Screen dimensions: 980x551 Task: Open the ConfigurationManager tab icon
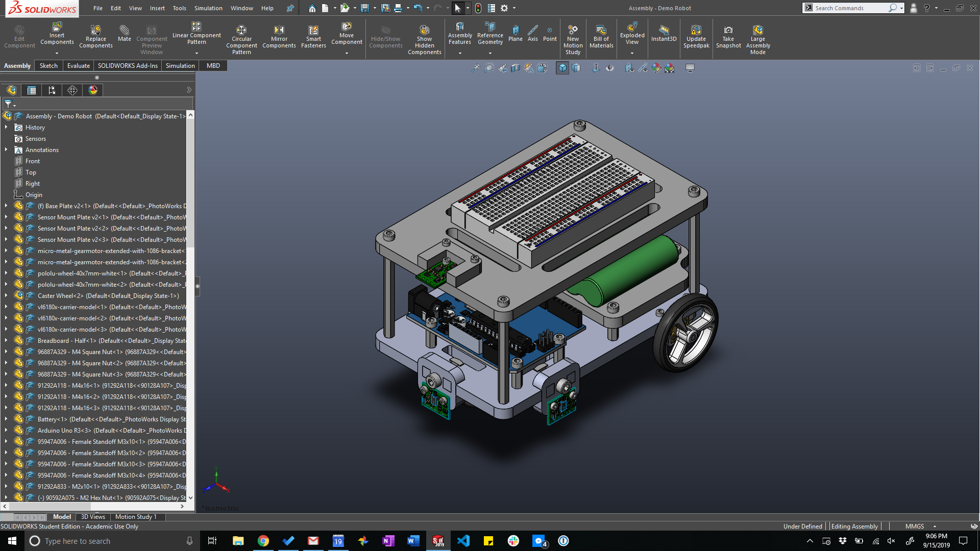[52, 90]
